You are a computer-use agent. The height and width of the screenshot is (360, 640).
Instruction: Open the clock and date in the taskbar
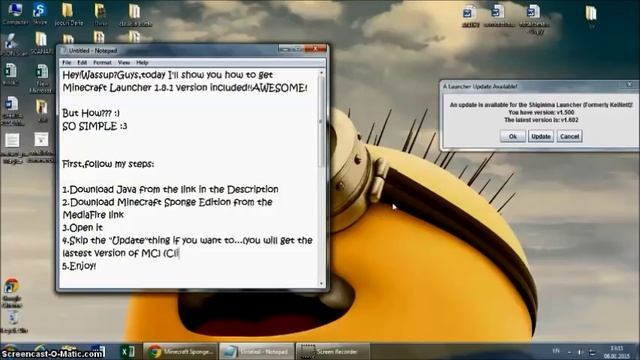[x=617, y=352]
